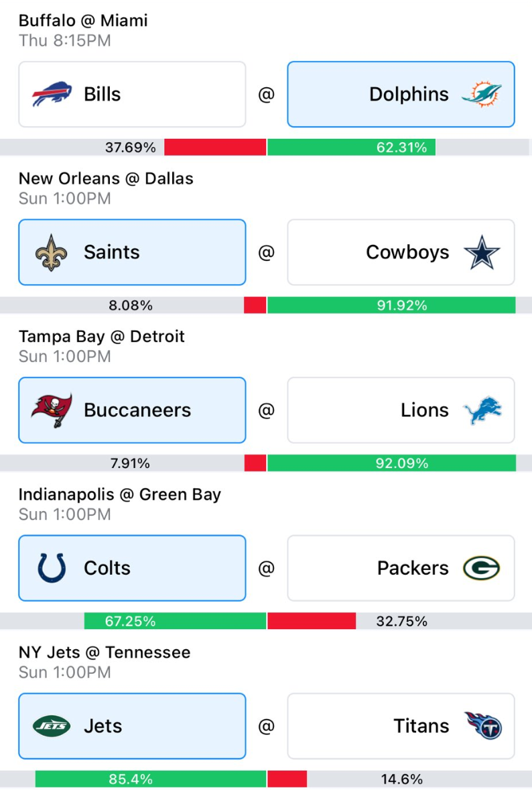Click the Packers G logo

482,569
